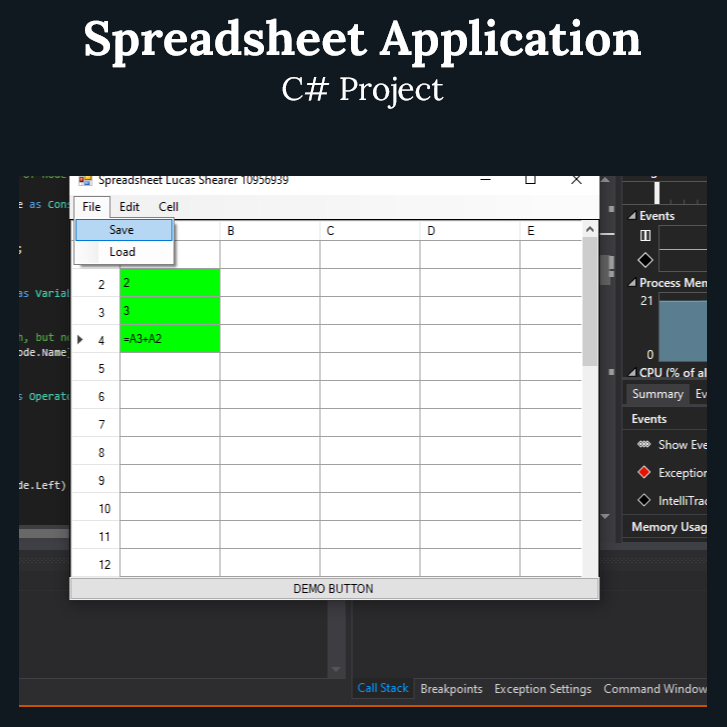The height and width of the screenshot is (727, 727).
Task: Click the red diamond Exceptions icon
Action: click(644, 472)
